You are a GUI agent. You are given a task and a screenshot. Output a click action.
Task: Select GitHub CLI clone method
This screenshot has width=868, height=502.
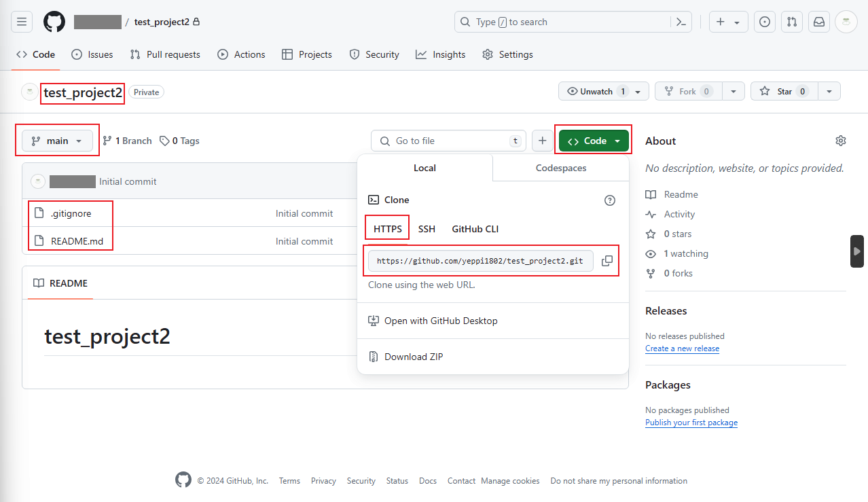click(475, 229)
